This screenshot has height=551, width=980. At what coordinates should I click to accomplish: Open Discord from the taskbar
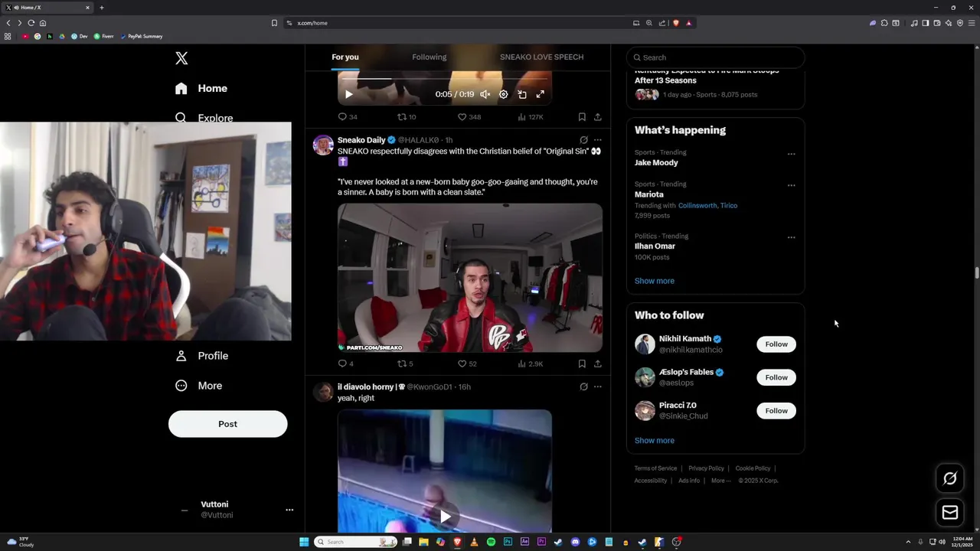(x=575, y=542)
